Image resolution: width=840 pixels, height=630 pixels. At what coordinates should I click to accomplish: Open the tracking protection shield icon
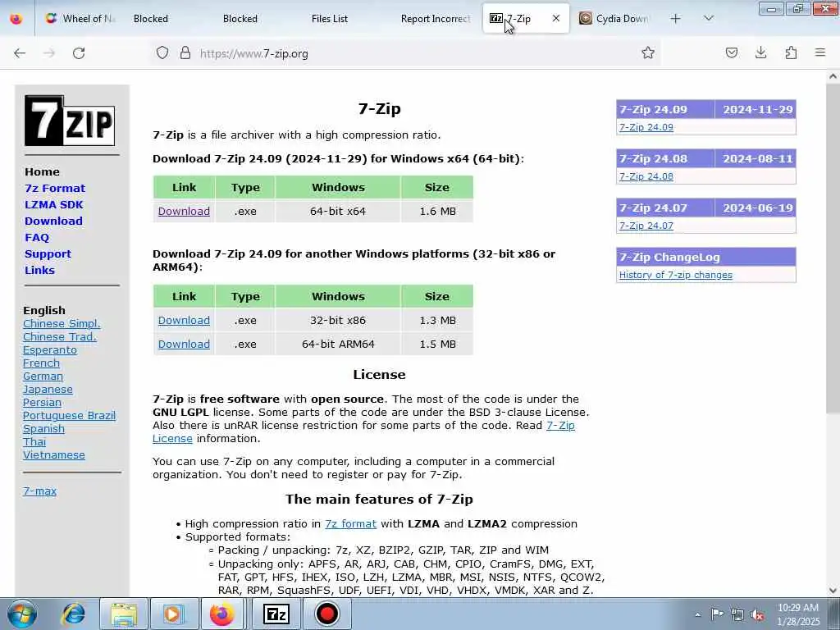pyautogui.click(x=162, y=52)
